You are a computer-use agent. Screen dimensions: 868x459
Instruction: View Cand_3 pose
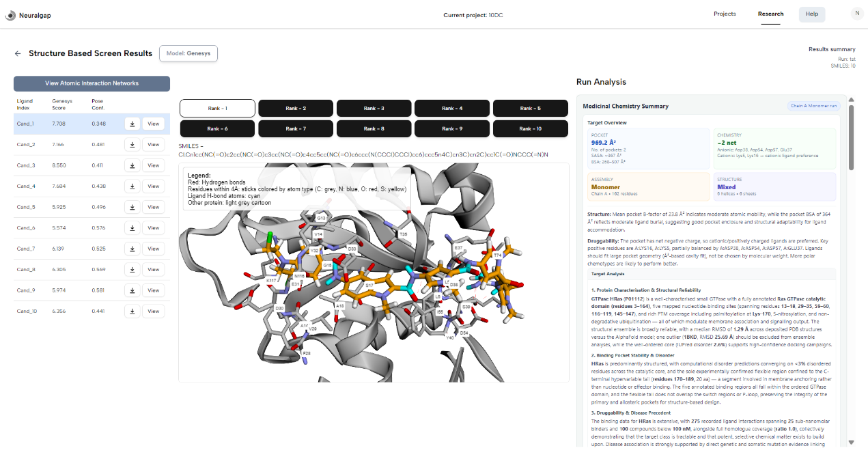154,165
